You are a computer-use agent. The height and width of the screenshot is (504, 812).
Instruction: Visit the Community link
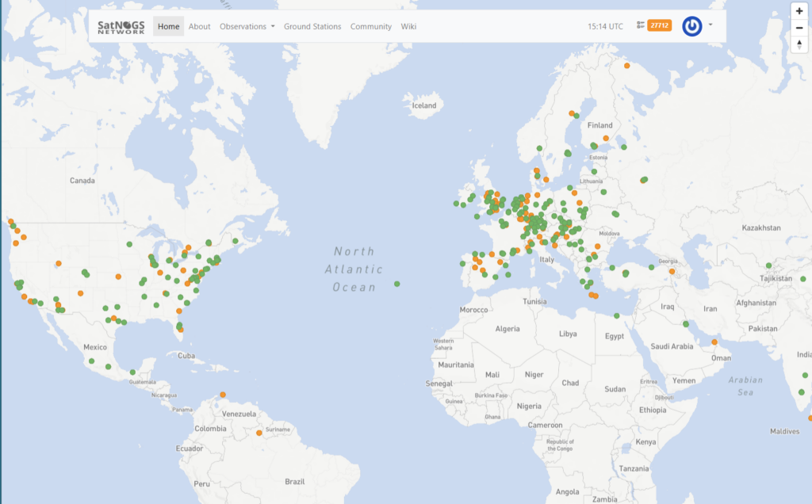click(x=371, y=26)
